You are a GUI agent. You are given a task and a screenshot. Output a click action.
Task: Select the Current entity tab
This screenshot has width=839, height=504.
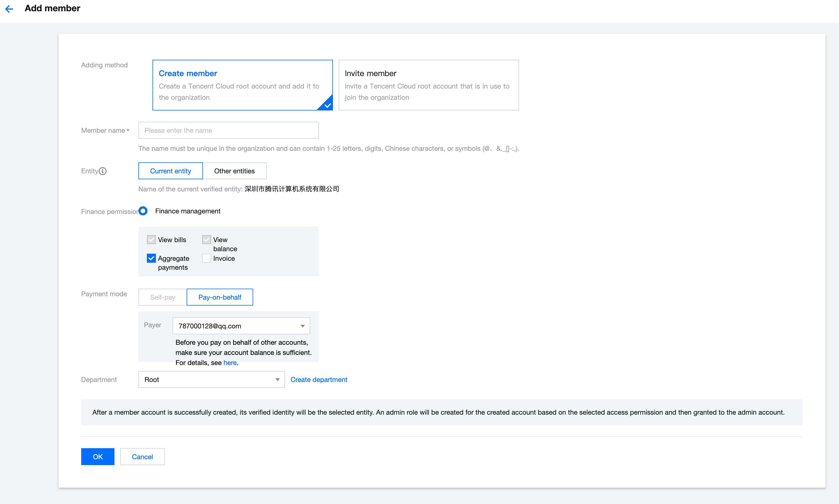[x=171, y=171]
